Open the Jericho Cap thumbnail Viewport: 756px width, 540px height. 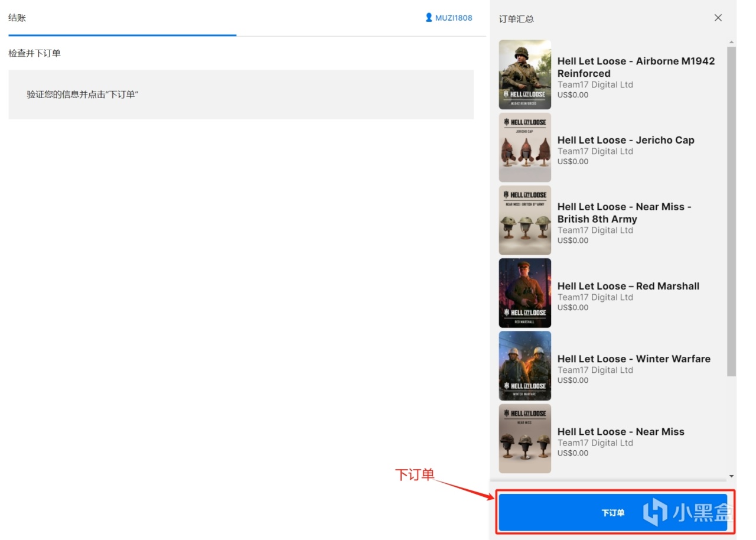click(x=525, y=147)
